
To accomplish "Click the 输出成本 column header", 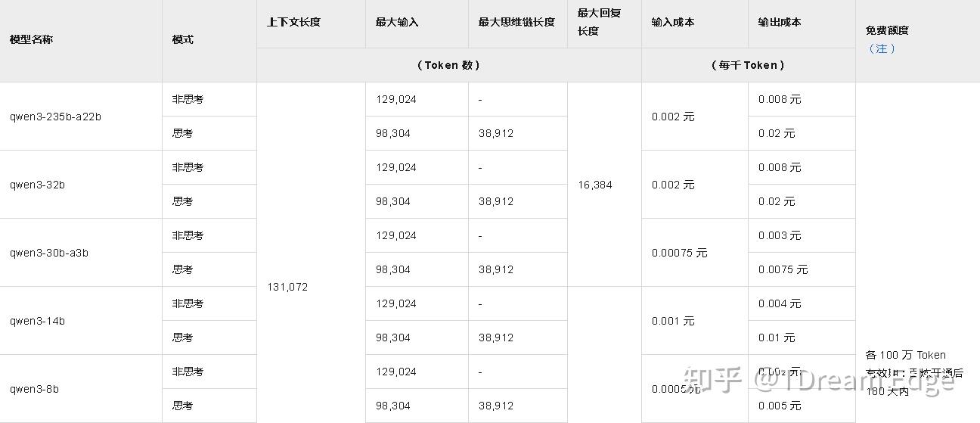I will [780, 23].
